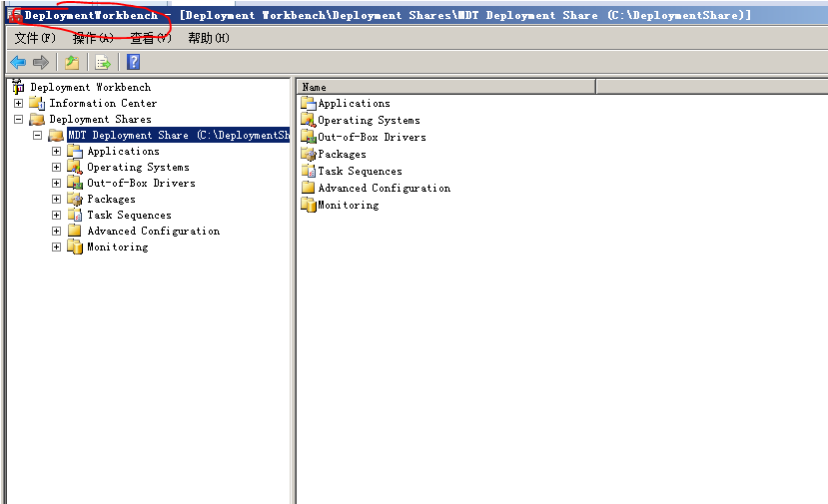Click the Task Sequences icon in the tree

[x=75, y=215]
